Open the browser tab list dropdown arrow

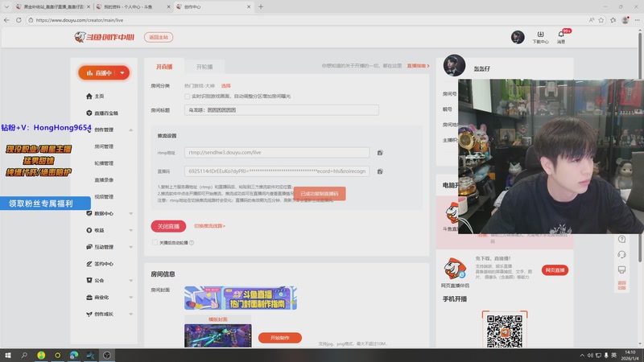[6, 6]
